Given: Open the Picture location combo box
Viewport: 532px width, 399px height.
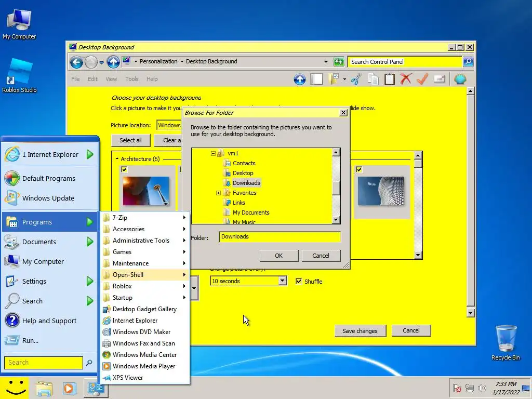Looking at the screenshot, I should point(169,125).
